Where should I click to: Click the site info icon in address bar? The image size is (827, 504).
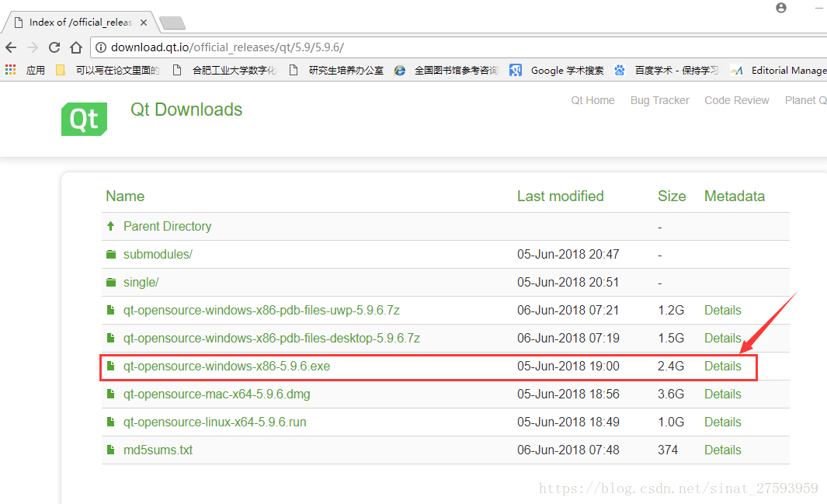click(x=101, y=47)
